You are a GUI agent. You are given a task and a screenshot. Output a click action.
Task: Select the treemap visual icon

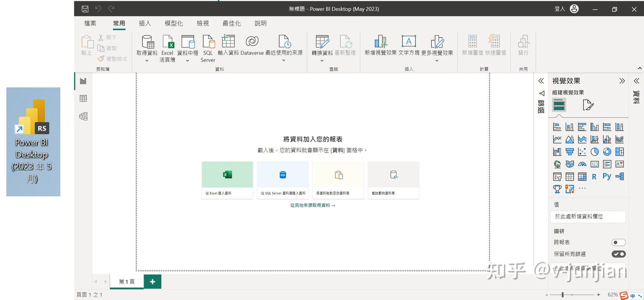tap(619, 152)
